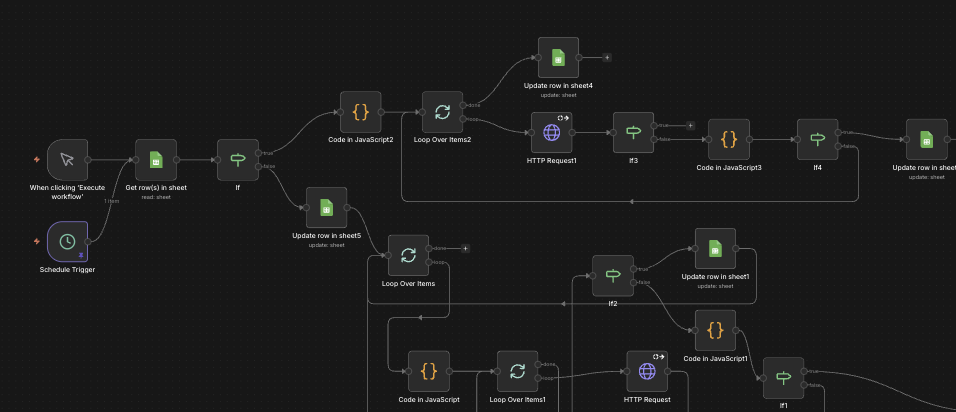Click the lightning bolt beside Execute workflow trigger

pos(37,160)
